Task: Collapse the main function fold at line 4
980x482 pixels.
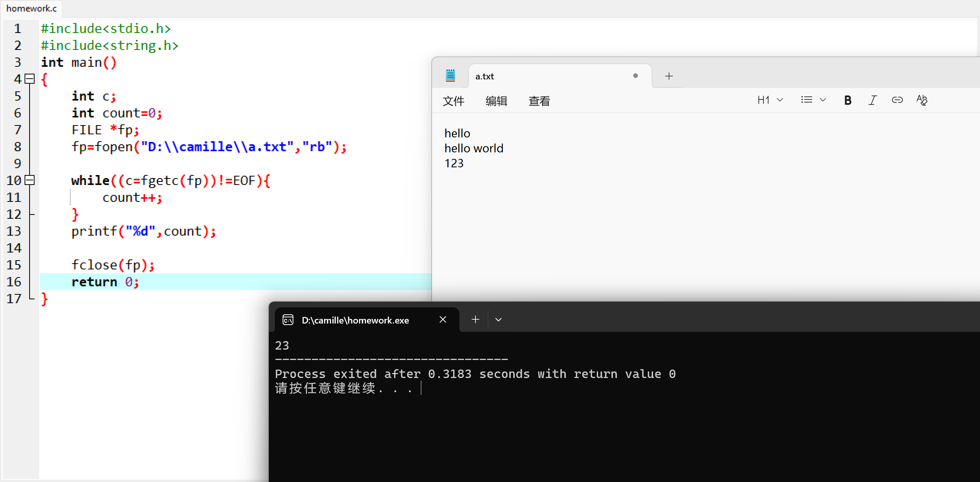Action: click(x=30, y=79)
